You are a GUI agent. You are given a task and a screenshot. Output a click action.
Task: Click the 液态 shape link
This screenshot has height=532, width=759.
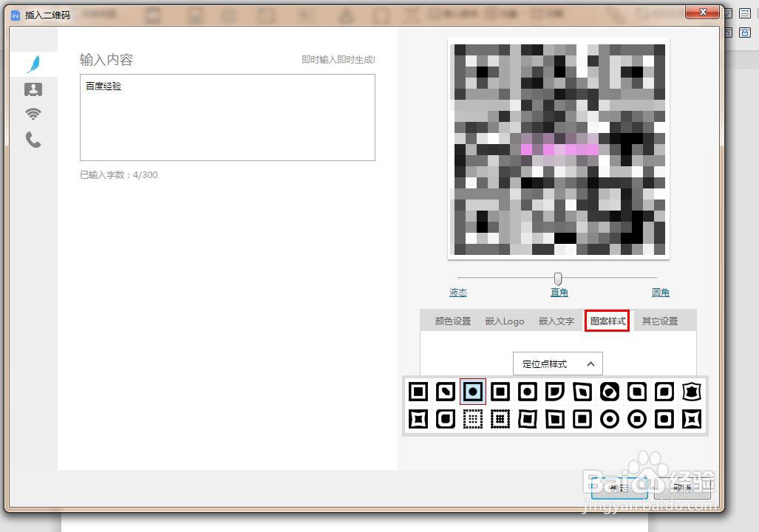(x=458, y=293)
